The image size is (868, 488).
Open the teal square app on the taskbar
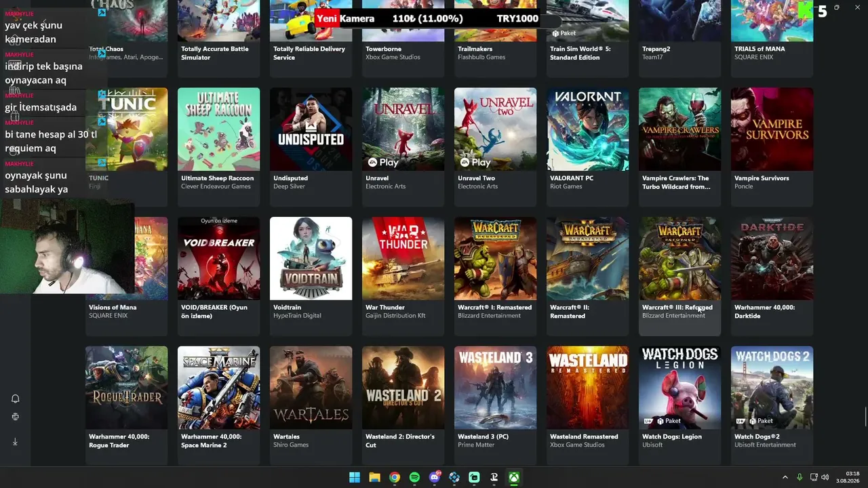click(475, 477)
